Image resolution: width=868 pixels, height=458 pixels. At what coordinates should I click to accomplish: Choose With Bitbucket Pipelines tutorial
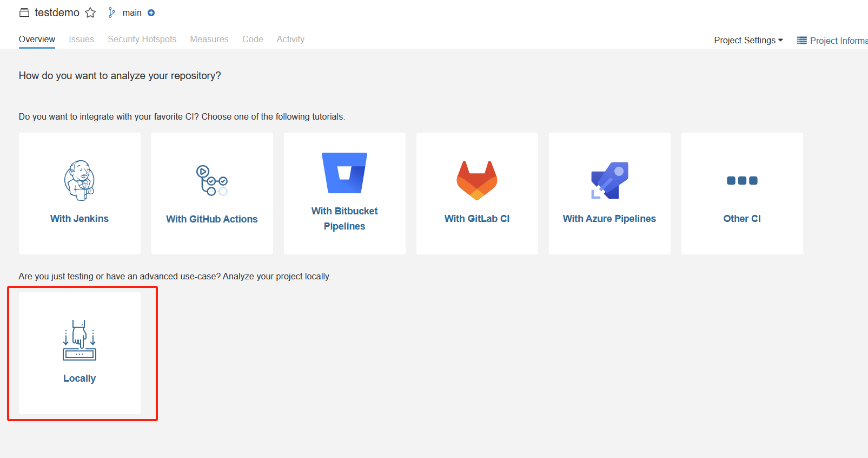point(344,193)
